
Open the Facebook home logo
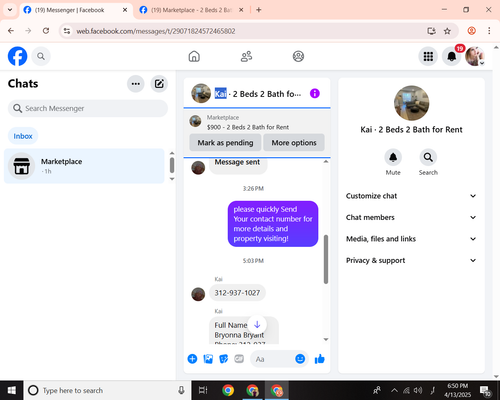point(17,56)
